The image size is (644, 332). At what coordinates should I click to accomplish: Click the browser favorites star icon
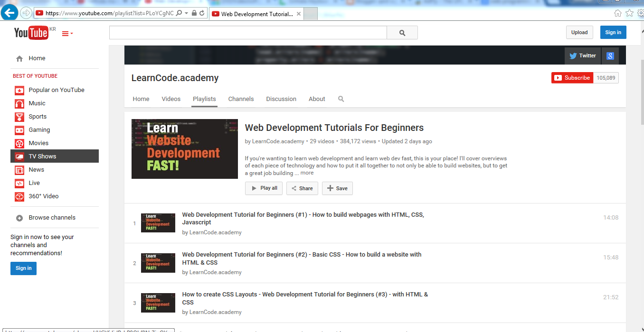tap(629, 13)
